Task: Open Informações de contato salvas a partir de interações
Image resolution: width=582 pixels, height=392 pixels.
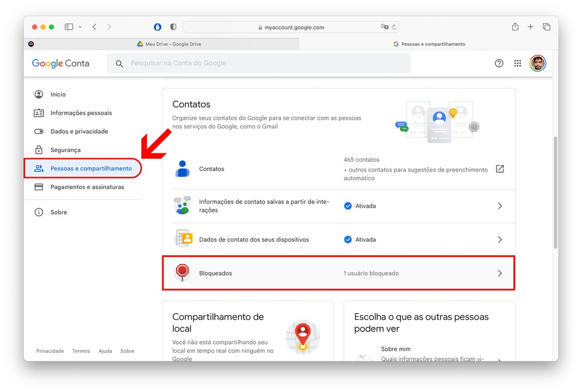Action: tap(339, 206)
